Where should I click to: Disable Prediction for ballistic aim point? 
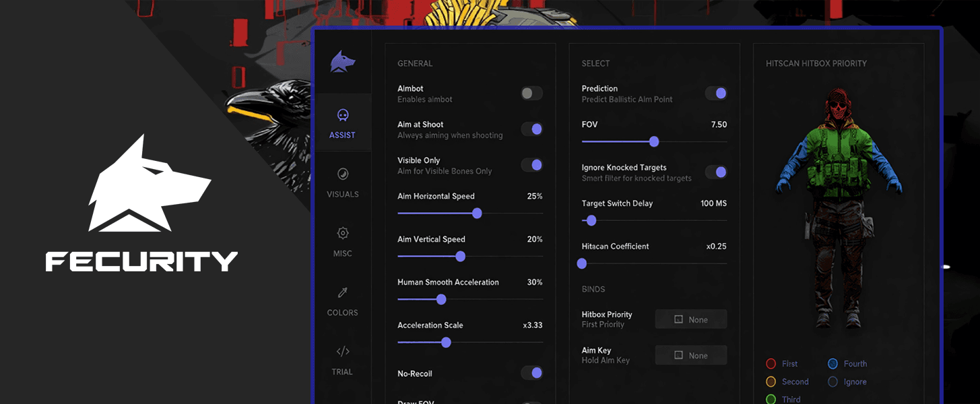coord(716,93)
